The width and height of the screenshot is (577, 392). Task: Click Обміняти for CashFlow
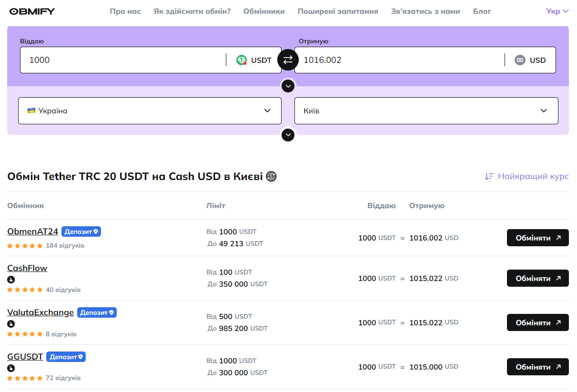click(x=538, y=278)
